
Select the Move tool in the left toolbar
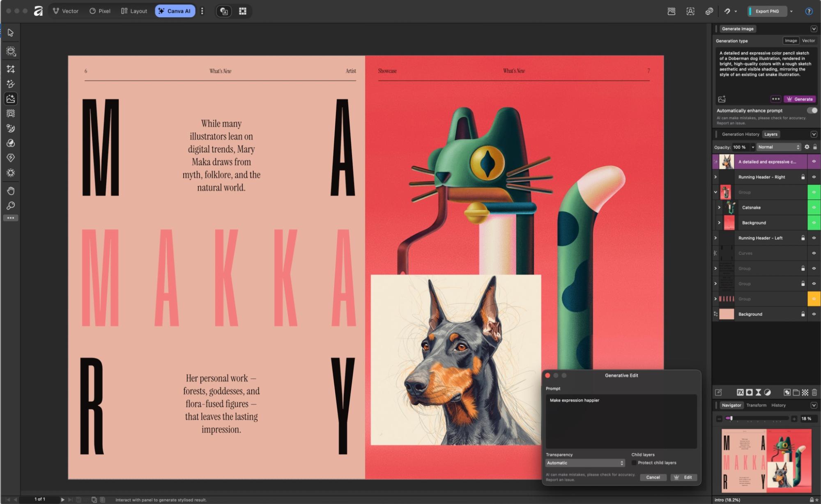pyautogui.click(x=11, y=33)
